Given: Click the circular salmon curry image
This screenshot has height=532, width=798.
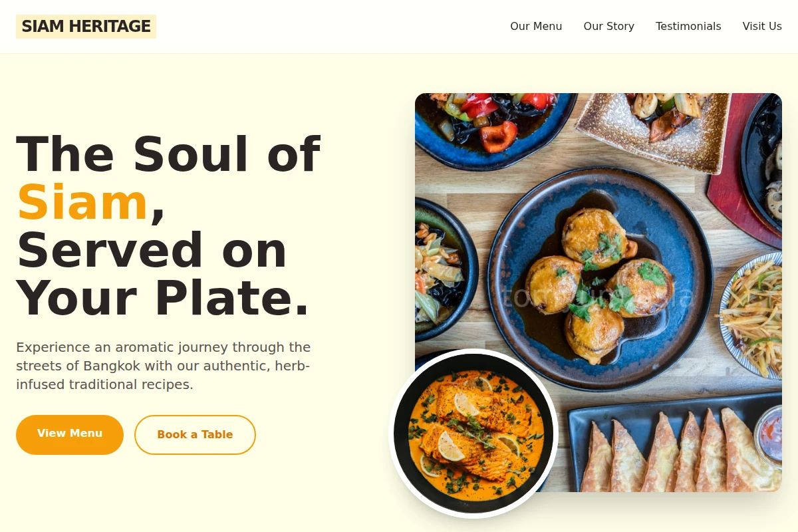Looking at the screenshot, I should [x=473, y=434].
